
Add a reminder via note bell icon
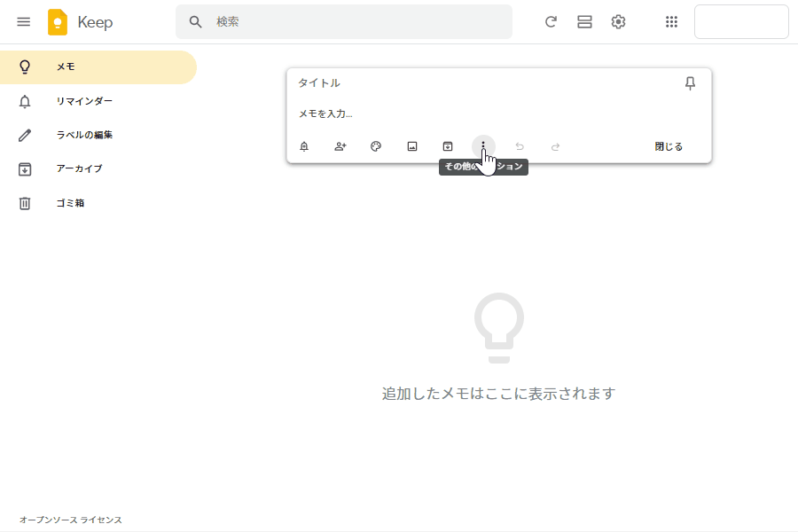[x=304, y=146]
